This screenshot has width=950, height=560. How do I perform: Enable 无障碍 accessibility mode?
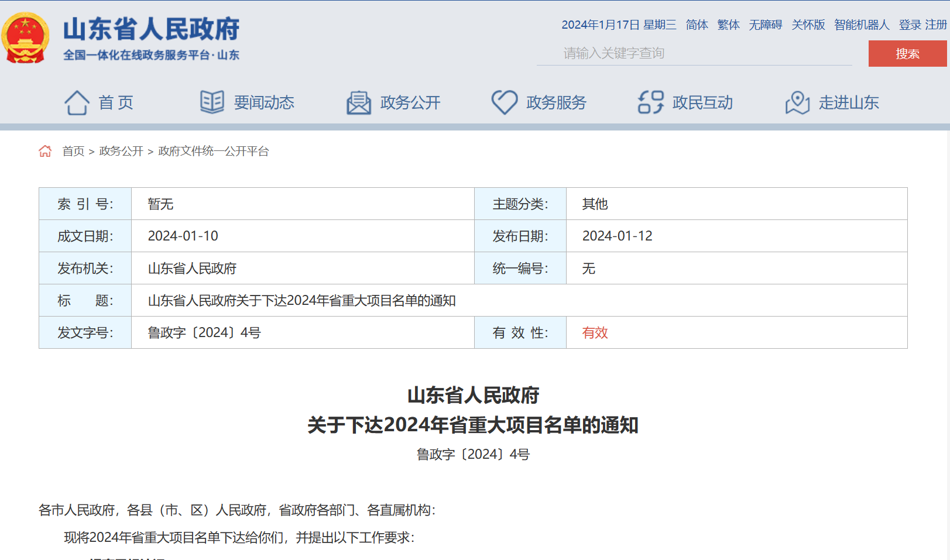click(765, 25)
